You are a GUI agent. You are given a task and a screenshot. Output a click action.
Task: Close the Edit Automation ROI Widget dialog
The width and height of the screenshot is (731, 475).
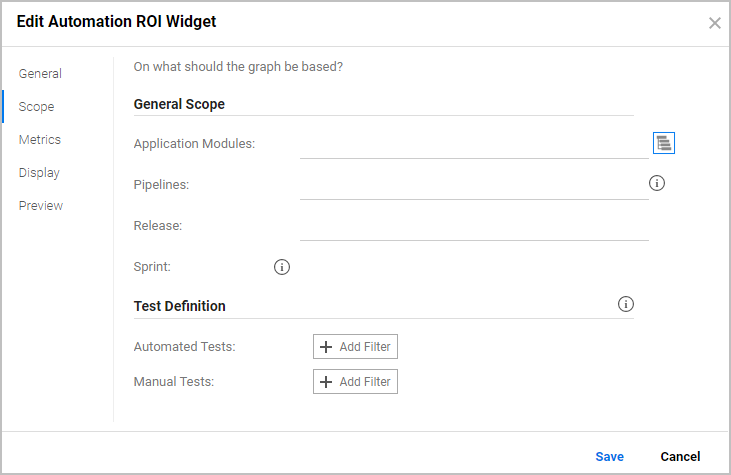tap(714, 23)
